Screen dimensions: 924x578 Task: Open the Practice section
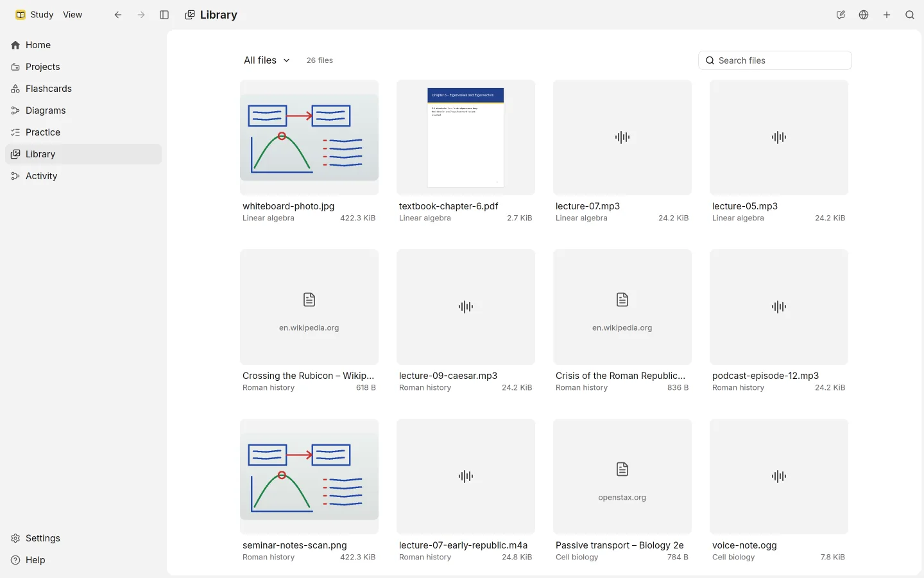pos(83,132)
